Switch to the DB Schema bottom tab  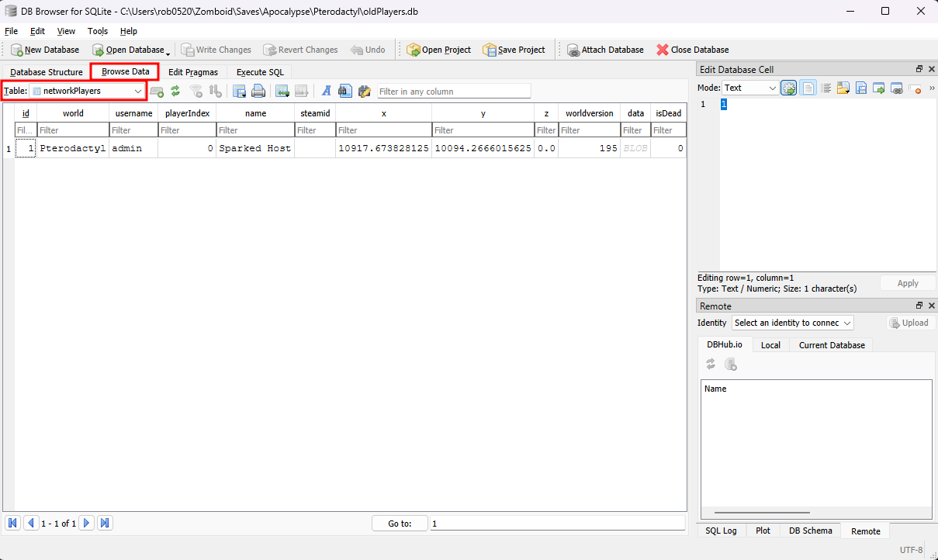810,531
